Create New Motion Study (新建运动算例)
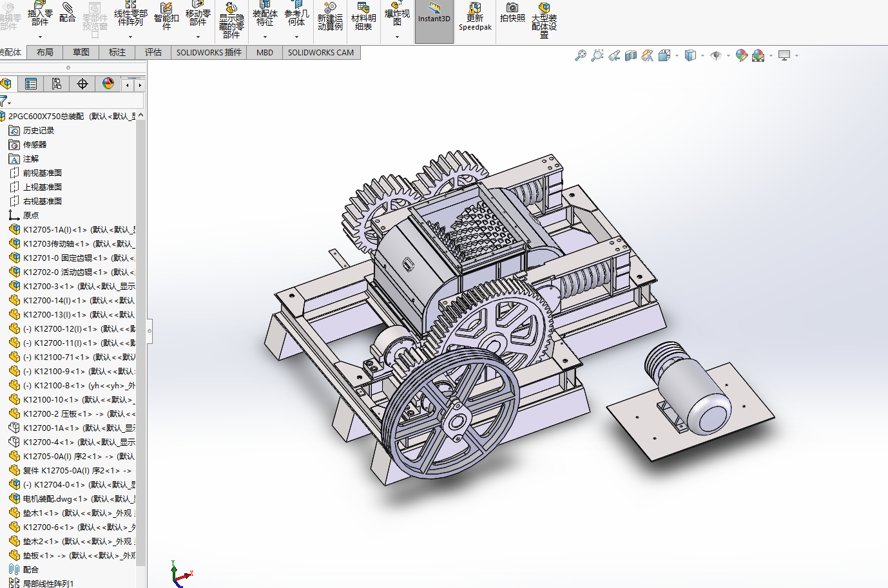 click(330, 16)
